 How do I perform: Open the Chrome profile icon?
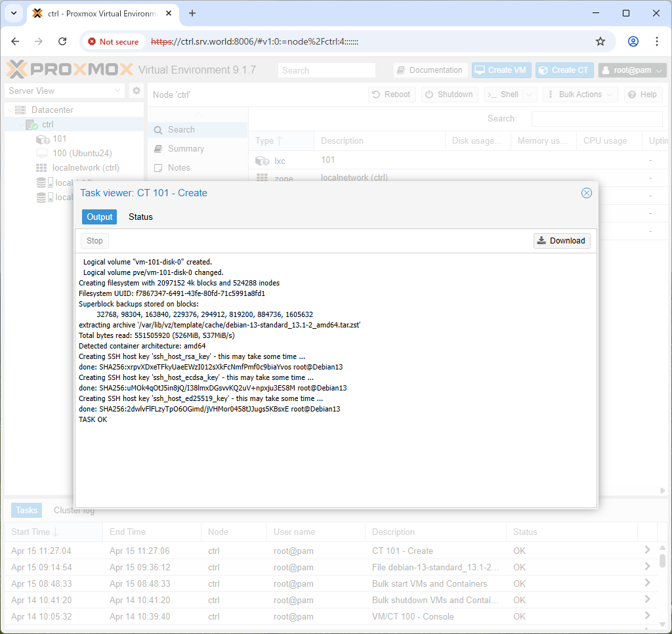point(633,41)
